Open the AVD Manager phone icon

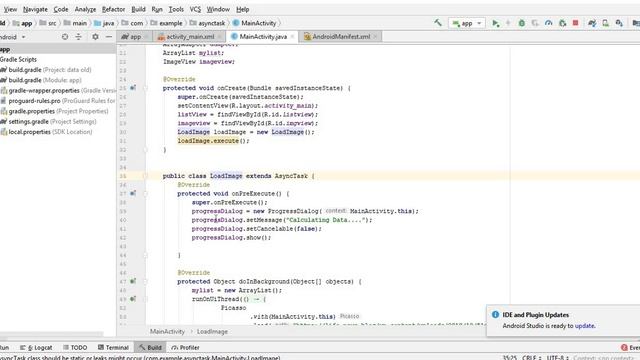point(605,23)
